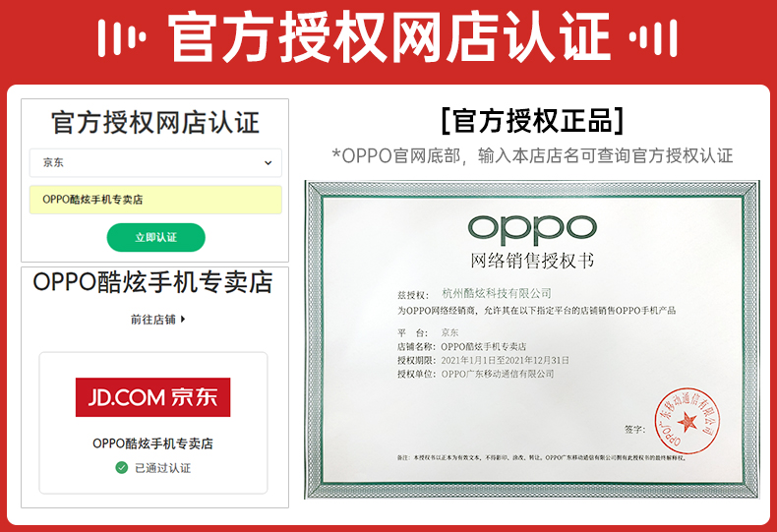Click the right sound-wave bars icon
This screenshot has width=777, height=532.
coord(653,37)
